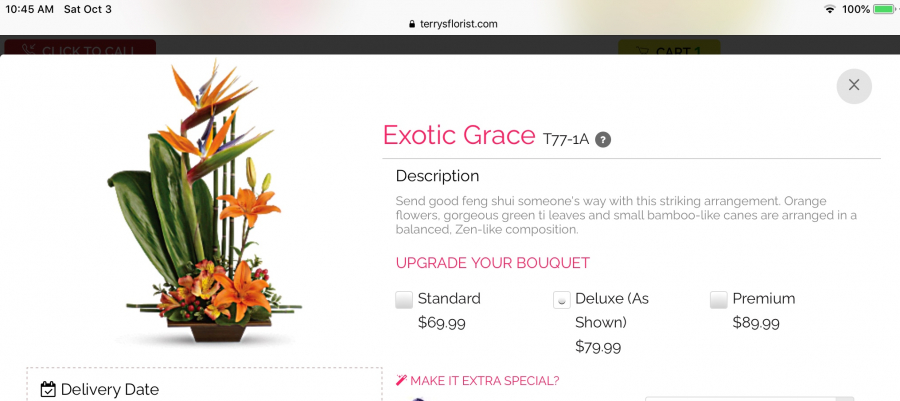Click the Make It Extra Special heading
The height and width of the screenshot is (401, 900).
(x=484, y=380)
